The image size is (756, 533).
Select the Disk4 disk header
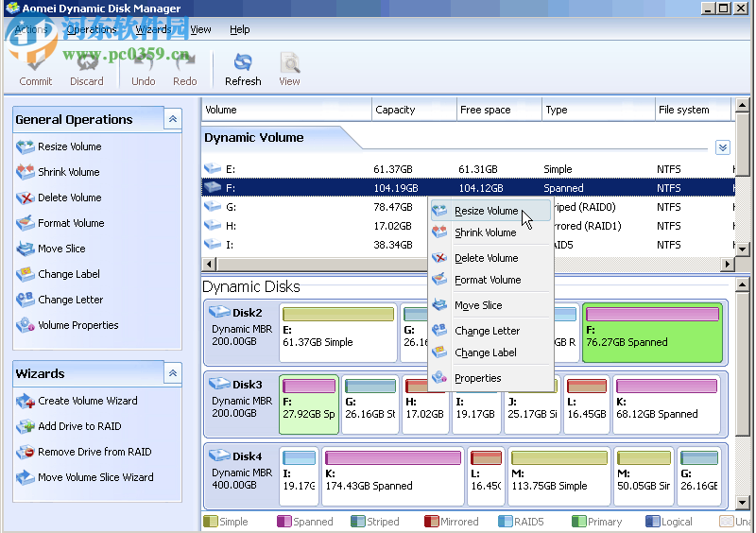(x=242, y=476)
